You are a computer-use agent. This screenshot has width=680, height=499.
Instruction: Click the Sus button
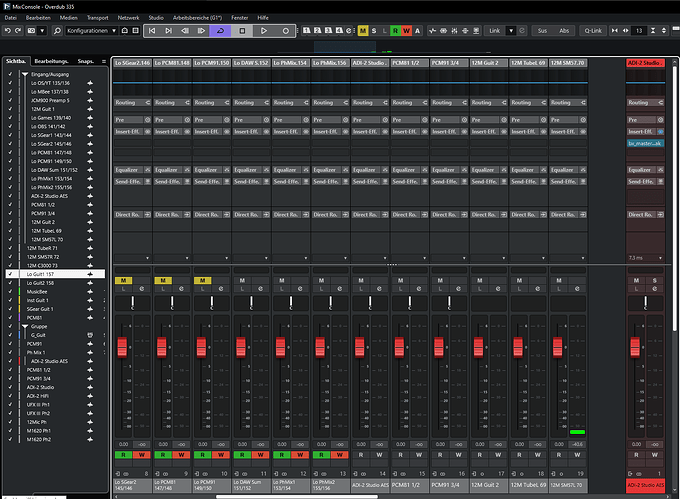542,31
